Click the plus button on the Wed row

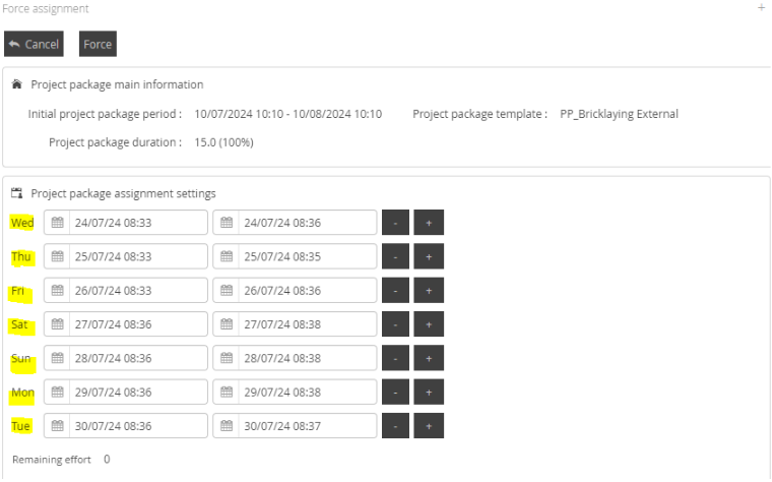click(x=429, y=223)
